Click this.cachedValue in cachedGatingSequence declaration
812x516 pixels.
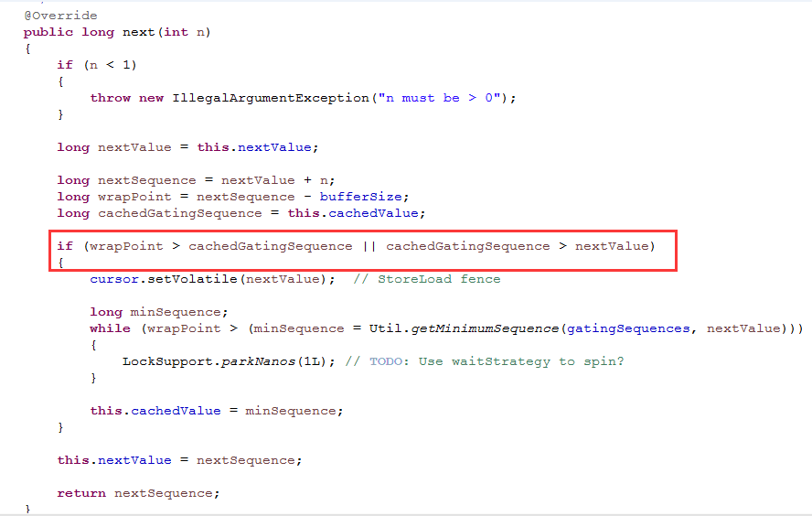pos(353,213)
